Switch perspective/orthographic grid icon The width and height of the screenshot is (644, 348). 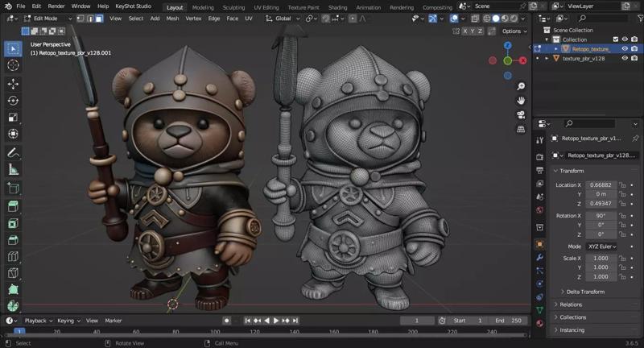pyautogui.click(x=521, y=130)
